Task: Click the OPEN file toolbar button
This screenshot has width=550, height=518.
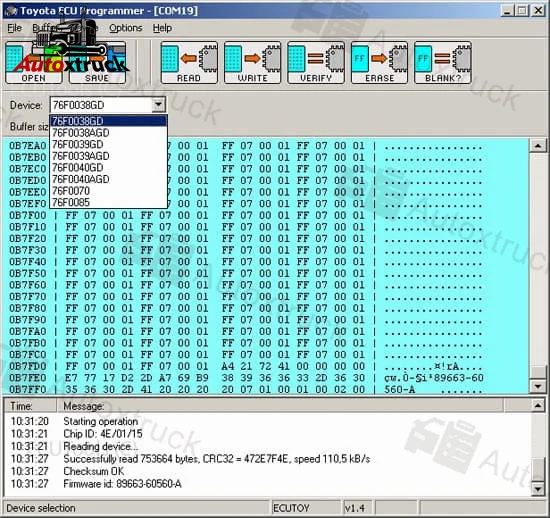Action: point(34,62)
